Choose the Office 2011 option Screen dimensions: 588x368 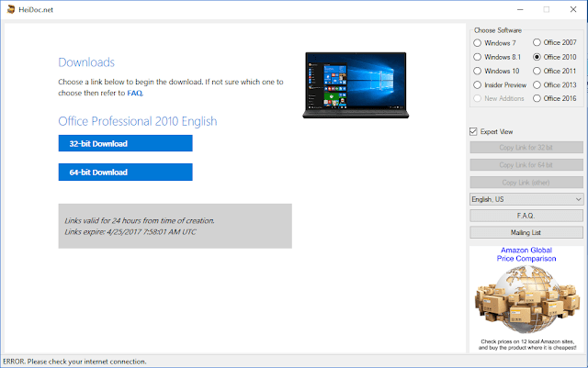point(537,71)
